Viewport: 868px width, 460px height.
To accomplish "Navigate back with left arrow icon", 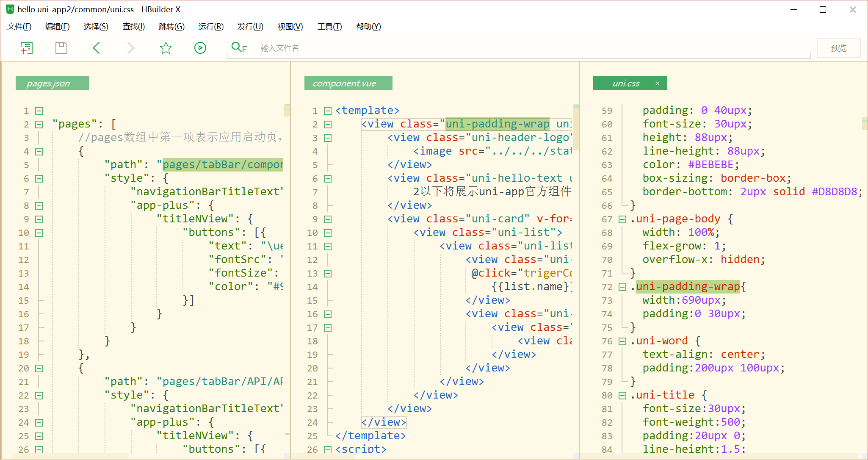I will coord(96,48).
